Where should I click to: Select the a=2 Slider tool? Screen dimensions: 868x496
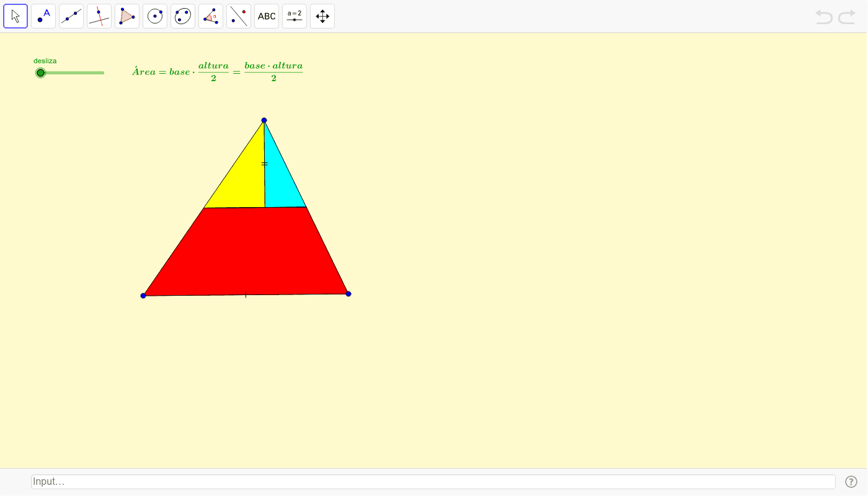pos(294,16)
